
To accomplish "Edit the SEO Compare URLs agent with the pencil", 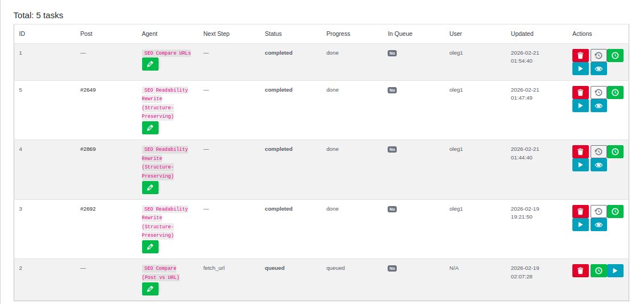I will (x=150, y=64).
